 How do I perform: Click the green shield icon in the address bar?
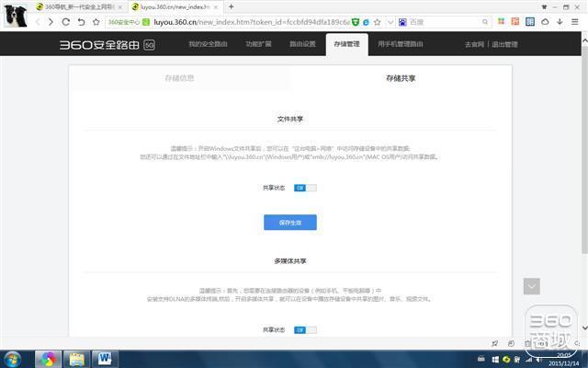click(356, 22)
